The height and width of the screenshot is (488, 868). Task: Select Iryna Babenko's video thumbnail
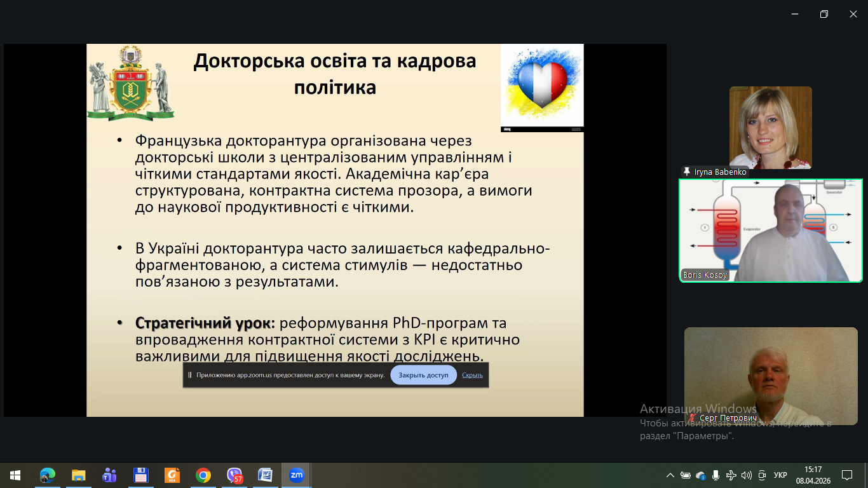[770, 127]
